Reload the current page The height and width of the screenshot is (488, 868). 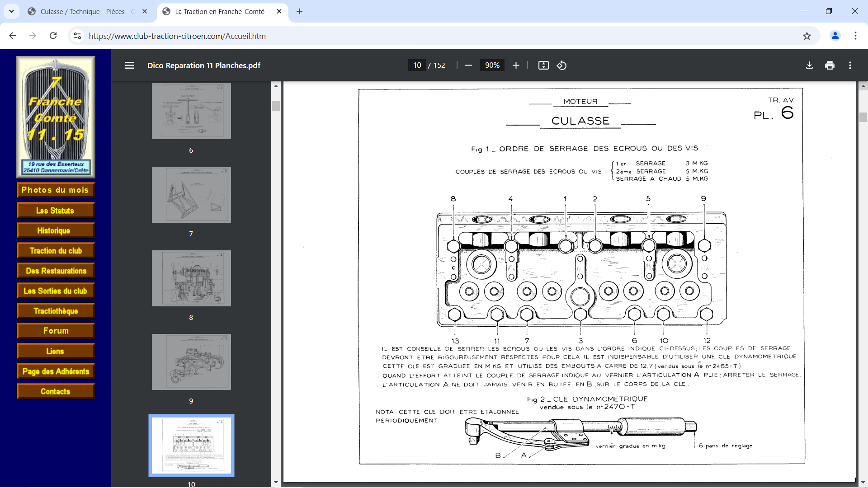click(53, 36)
